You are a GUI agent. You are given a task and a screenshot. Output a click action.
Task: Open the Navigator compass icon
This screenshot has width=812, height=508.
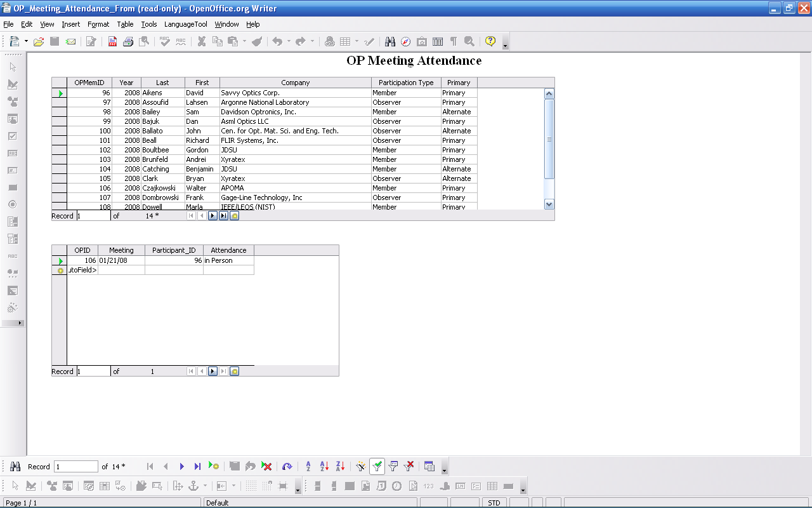coord(406,42)
